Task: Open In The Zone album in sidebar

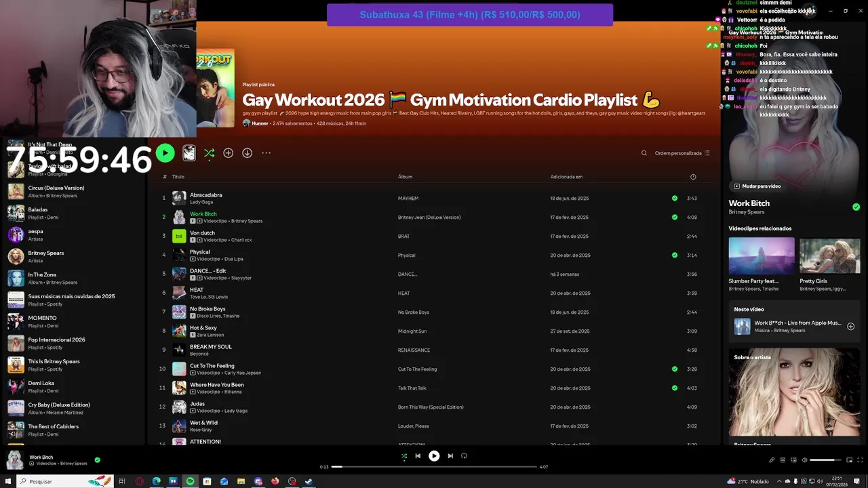Action: click(75, 278)
